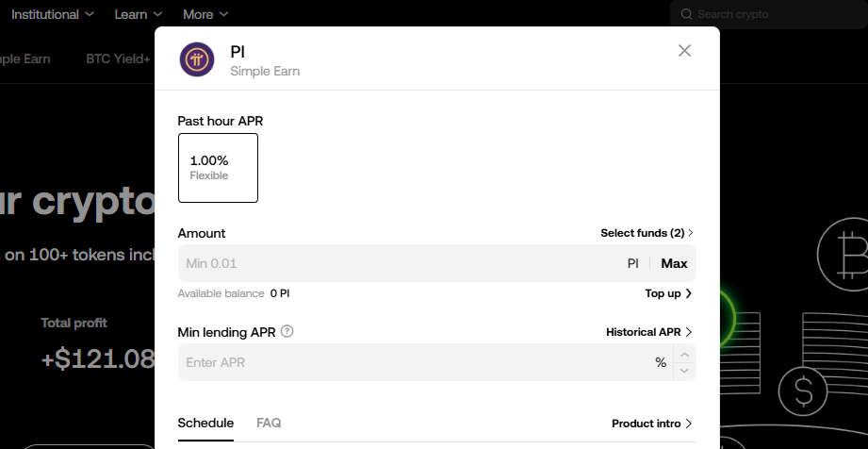This screenshot has width=868, height=449.
Task: Close the PI Simple Earn dialog
Action: [684, 51]
